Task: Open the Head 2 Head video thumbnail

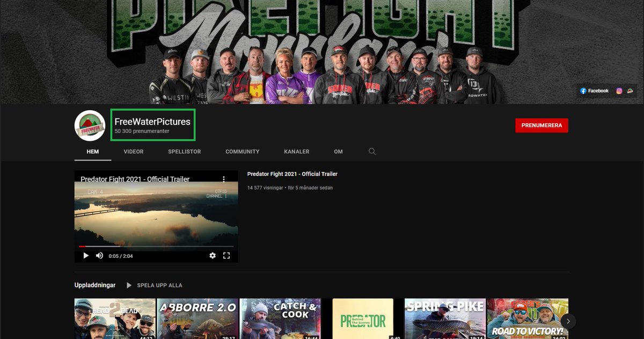Action: click(115, 319)
